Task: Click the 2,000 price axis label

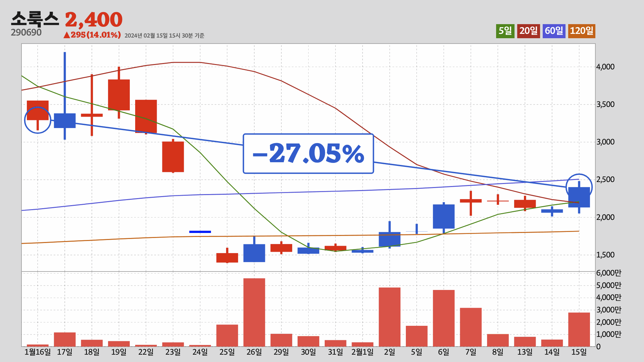Action: 605,217
